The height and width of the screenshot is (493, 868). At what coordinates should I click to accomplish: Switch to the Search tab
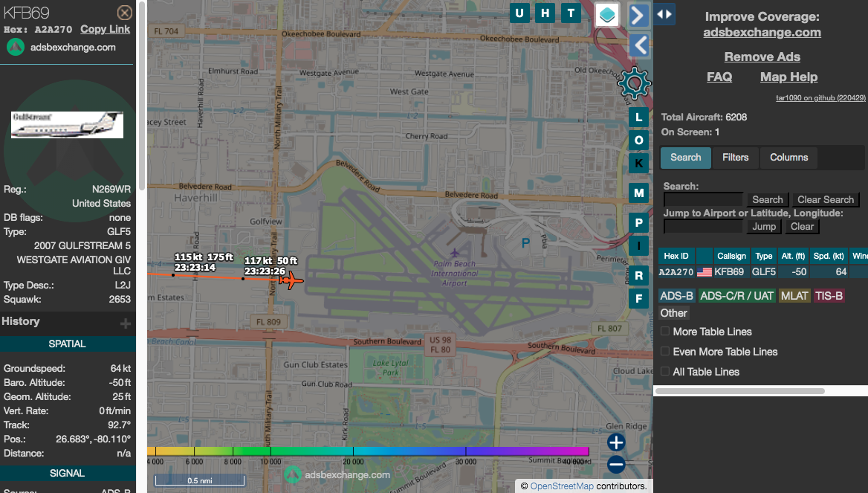pos(685,158)
